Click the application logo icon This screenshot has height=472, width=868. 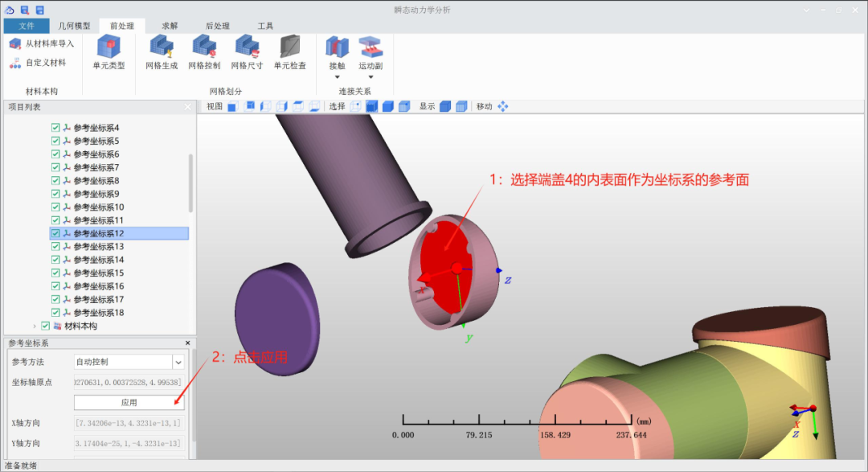(10, 10)
